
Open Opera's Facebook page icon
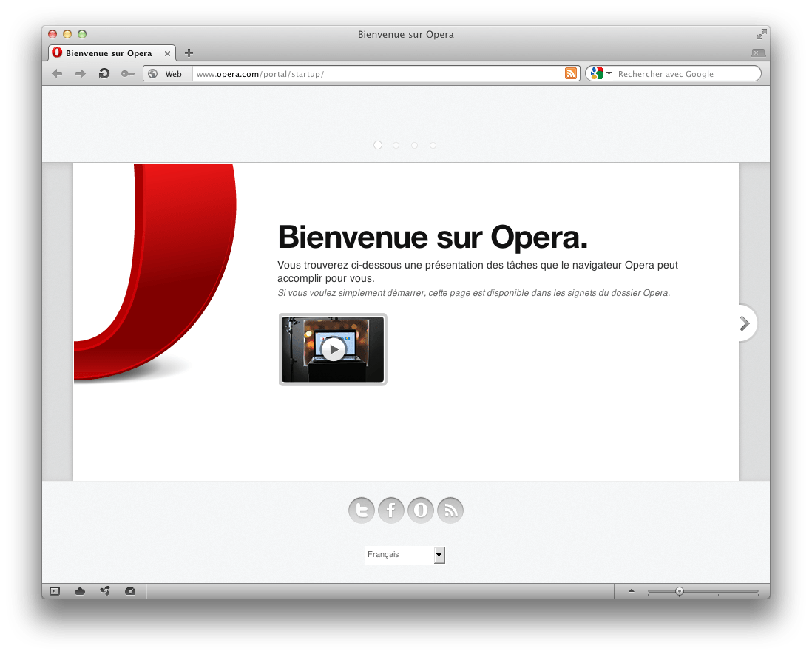(391, 511)
